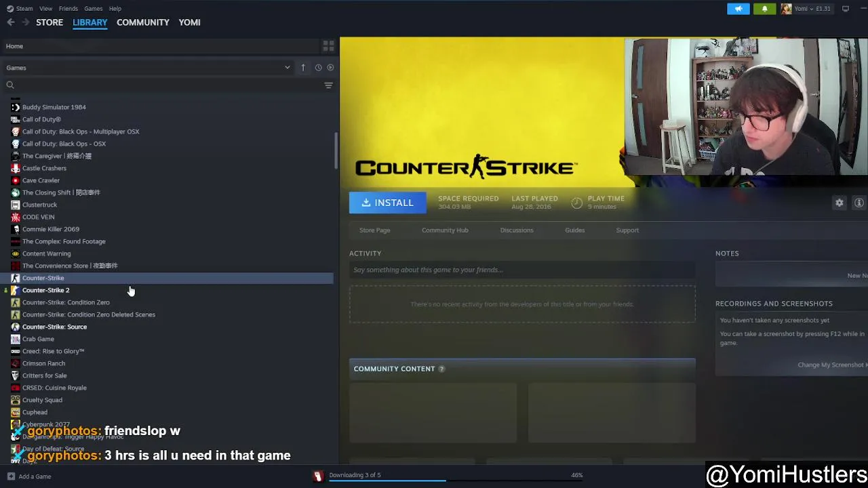The image size is (868, 488).
Task: Click the game info icon
Action: coord(859,203)
